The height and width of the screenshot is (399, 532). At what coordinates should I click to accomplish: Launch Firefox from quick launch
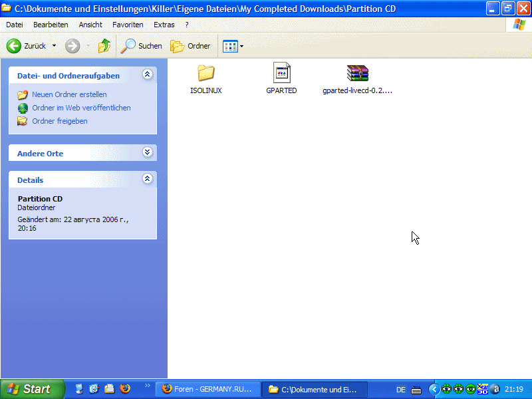(125, 388)
